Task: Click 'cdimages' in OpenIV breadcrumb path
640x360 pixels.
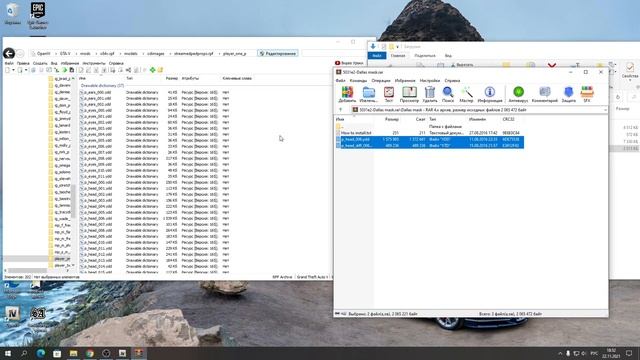Action: (156, 53)
